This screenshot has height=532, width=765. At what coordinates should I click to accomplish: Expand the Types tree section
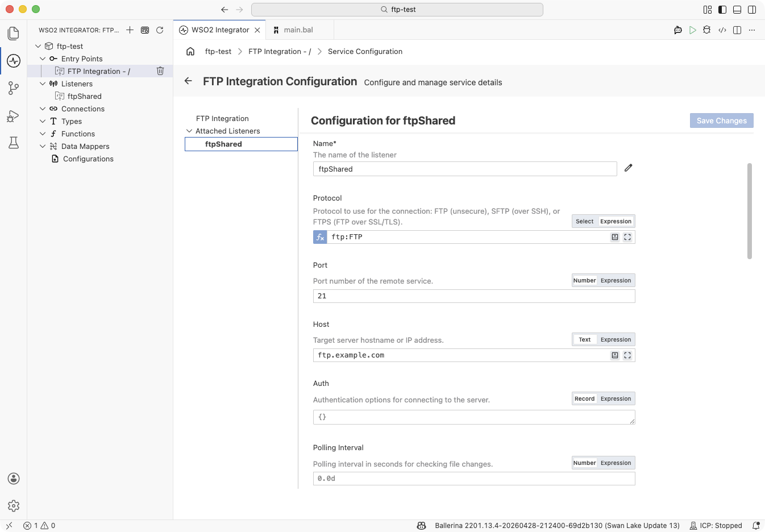43,121
